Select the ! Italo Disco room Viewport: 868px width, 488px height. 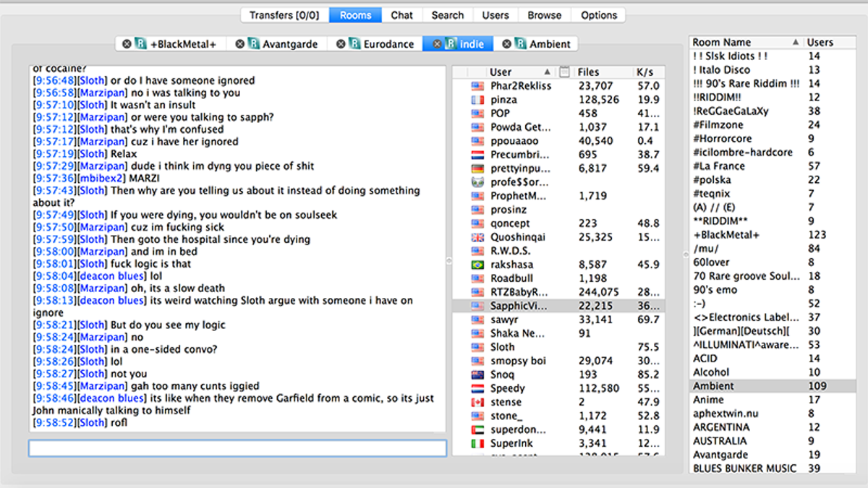click(773, 70)
